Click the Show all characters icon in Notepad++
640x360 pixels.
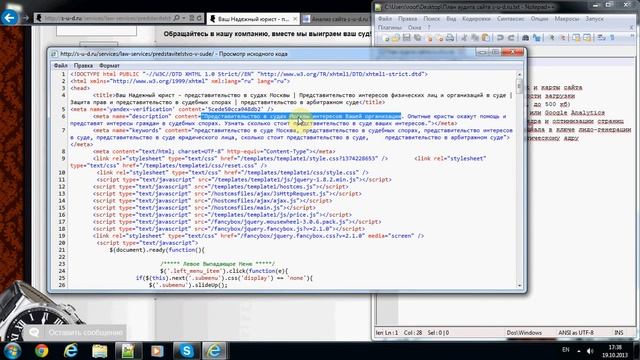[x=612, y=38]
